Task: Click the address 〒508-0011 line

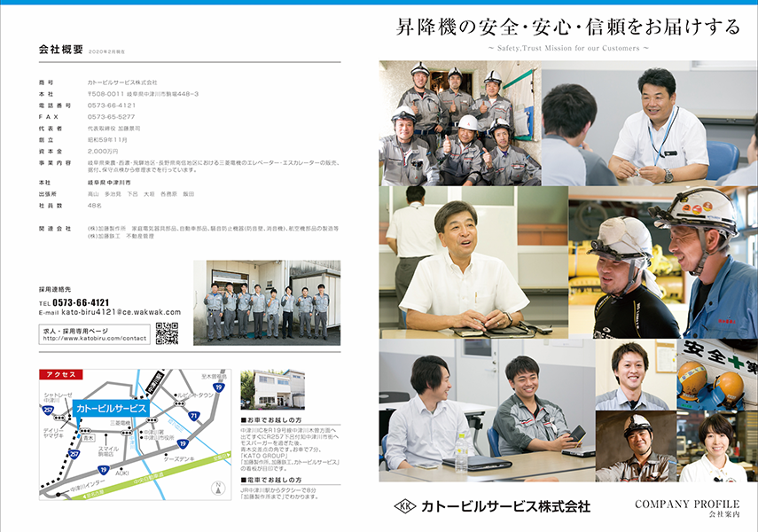Action: click(143, 94)
